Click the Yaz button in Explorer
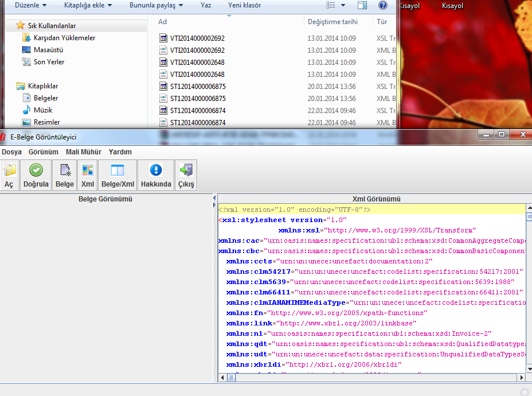 click(x=206, y=5)
